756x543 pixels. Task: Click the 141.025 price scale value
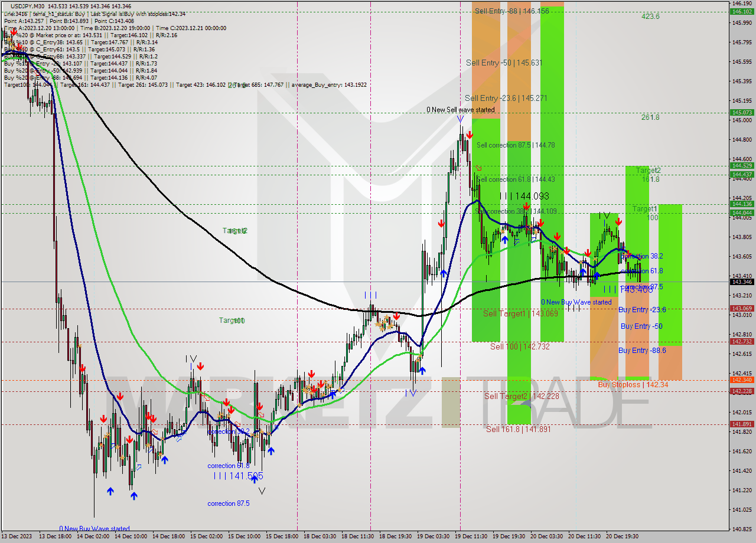(742, 509)
